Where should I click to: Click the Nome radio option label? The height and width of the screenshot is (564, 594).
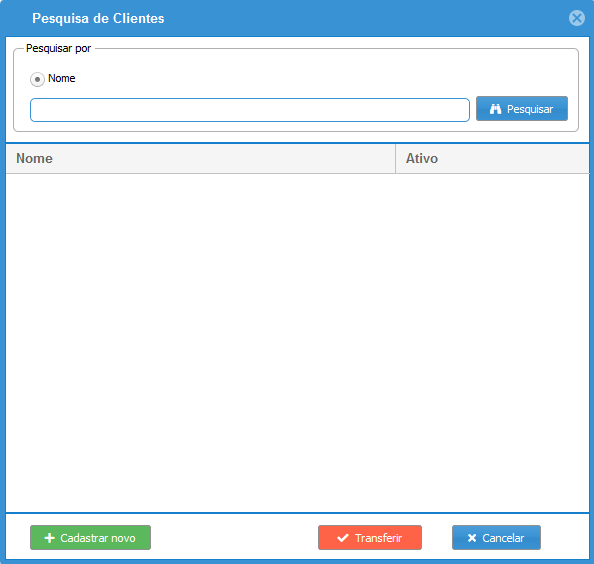pos(62,78)
